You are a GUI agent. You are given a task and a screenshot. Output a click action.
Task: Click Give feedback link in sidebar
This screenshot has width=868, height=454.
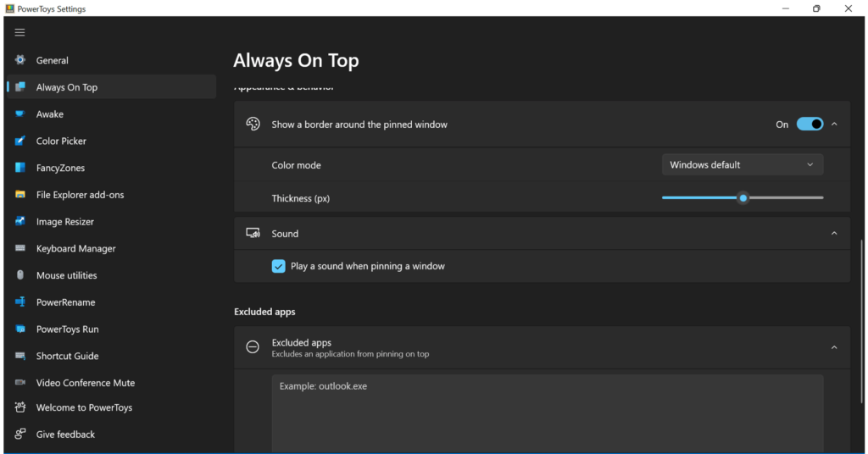click(x=111, y=434)
